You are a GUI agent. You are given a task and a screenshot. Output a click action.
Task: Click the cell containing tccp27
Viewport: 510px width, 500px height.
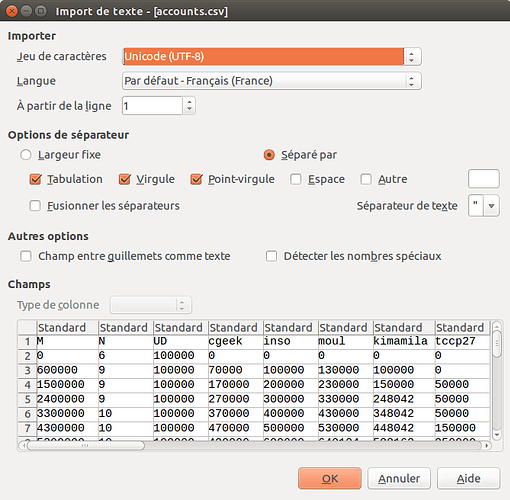(462, 342)
